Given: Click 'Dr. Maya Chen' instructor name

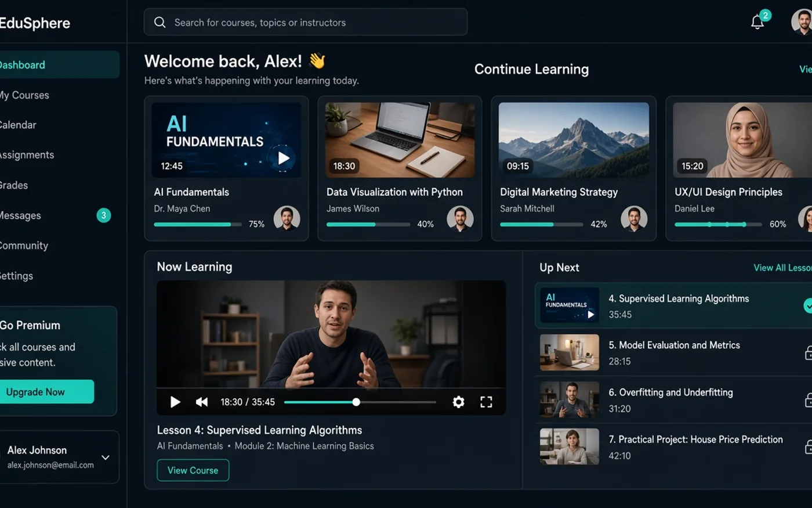Looking at the screenshot, I should (182, 208).
